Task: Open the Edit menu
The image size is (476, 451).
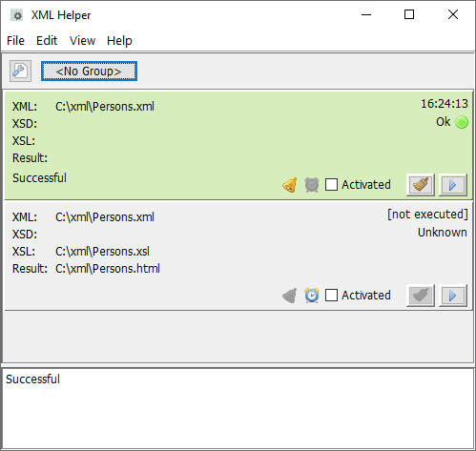Action: (x=47, y=41)
